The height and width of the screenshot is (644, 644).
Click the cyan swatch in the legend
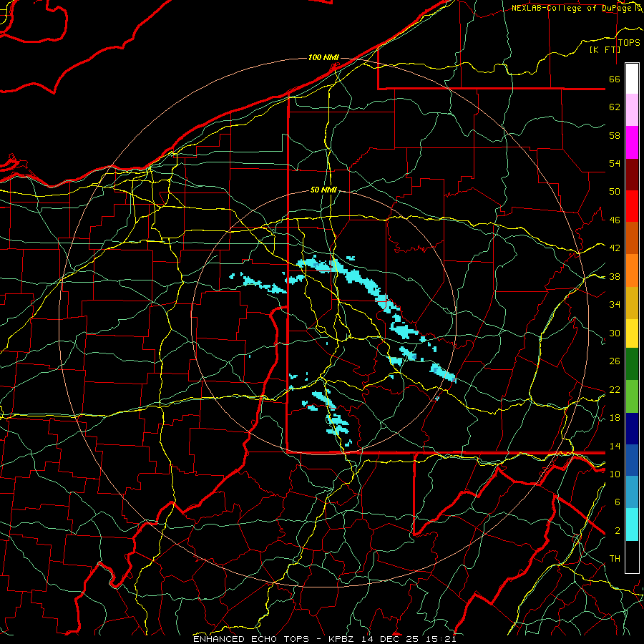pyautogui.click(x=632, y=525)
